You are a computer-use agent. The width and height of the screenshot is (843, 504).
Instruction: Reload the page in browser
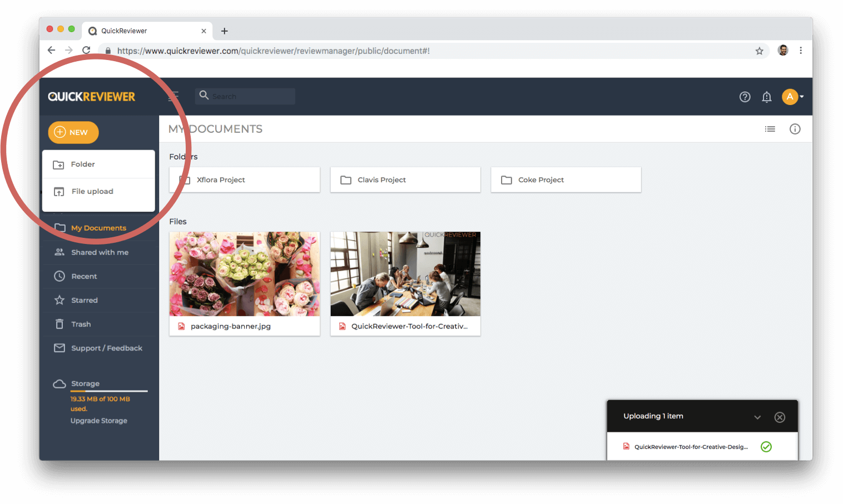coord(86,50)
